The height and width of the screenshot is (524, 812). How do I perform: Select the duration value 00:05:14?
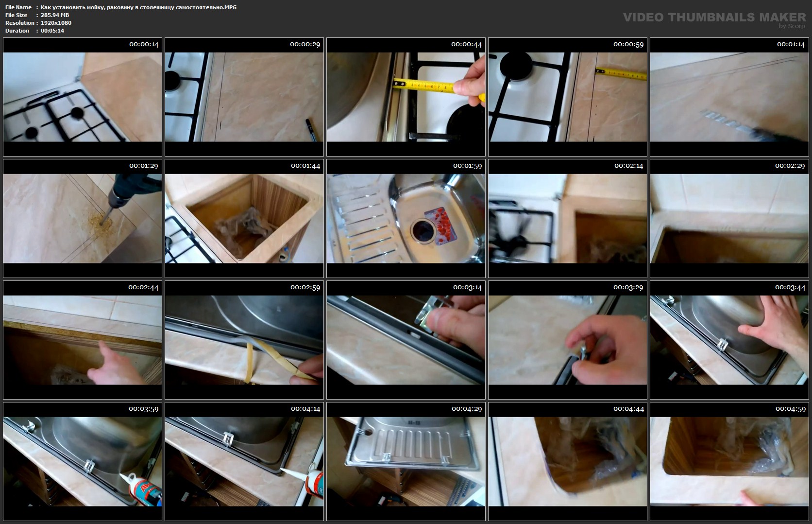coord(52,31)
